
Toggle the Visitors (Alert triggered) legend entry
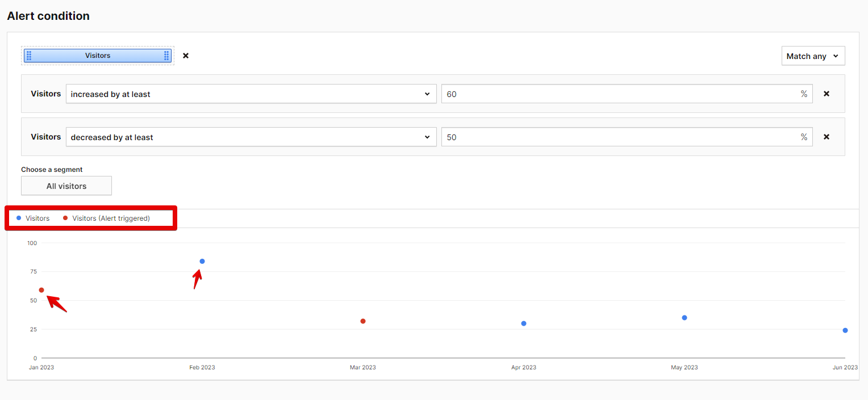pyautogui.click(x=107, y=218)
